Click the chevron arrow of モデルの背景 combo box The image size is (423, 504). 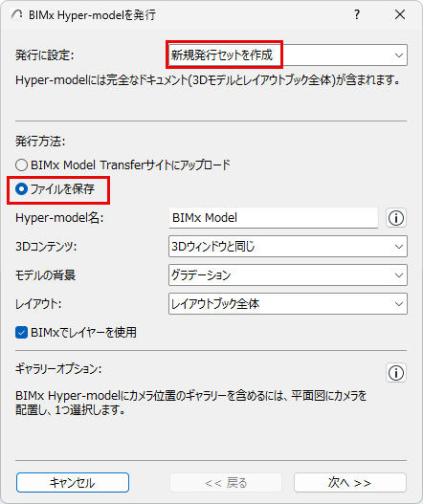[x=399, y=275]
